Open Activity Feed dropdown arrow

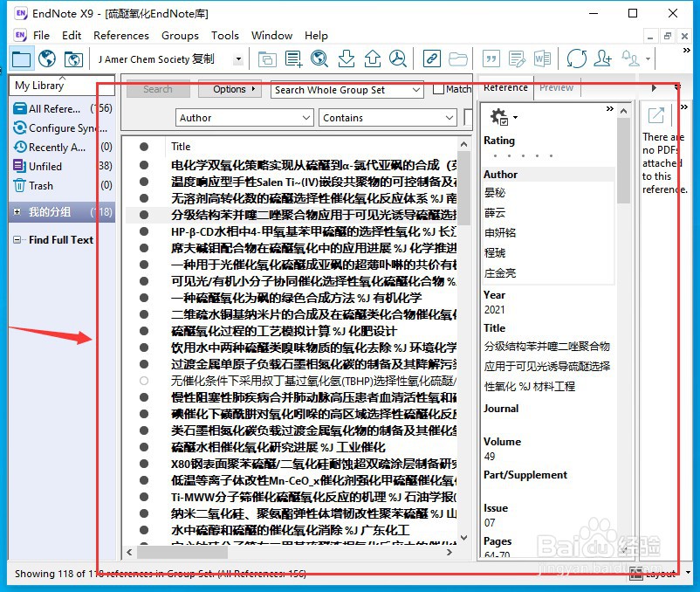648,59
